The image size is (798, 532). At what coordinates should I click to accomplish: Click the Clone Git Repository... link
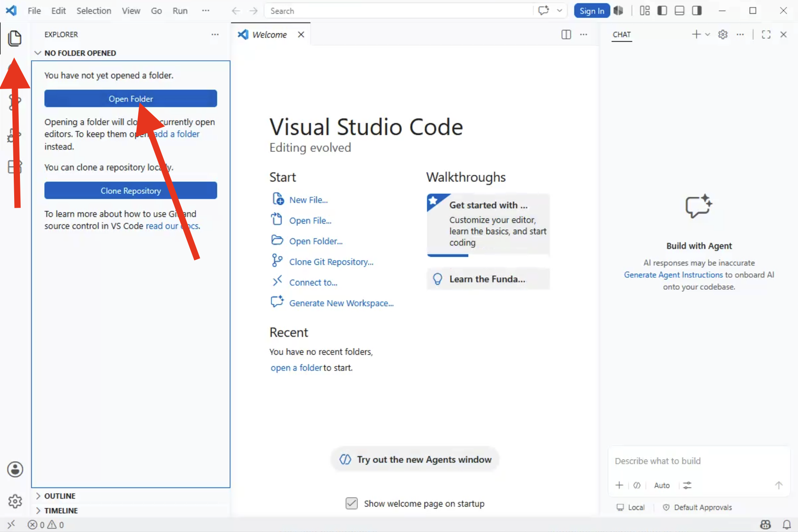(x=332, y=262)
